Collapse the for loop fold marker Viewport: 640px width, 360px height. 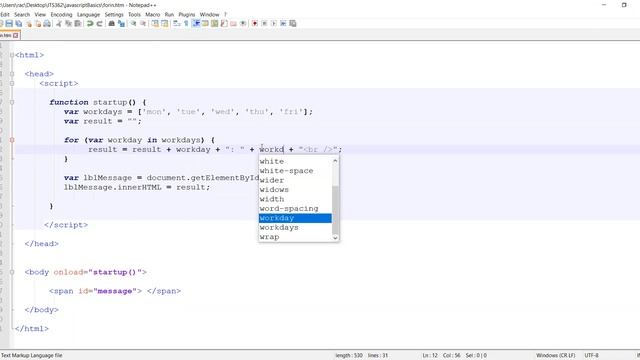tap(12, 140)
